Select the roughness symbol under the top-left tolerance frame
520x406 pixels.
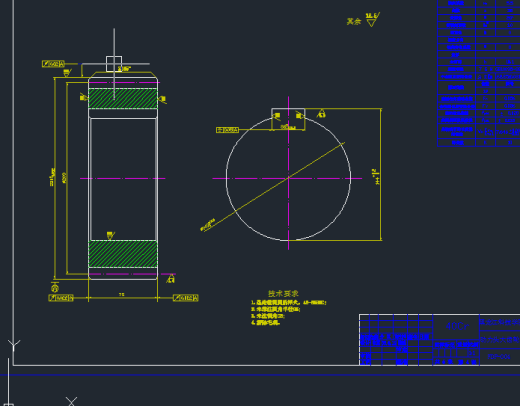67,73
